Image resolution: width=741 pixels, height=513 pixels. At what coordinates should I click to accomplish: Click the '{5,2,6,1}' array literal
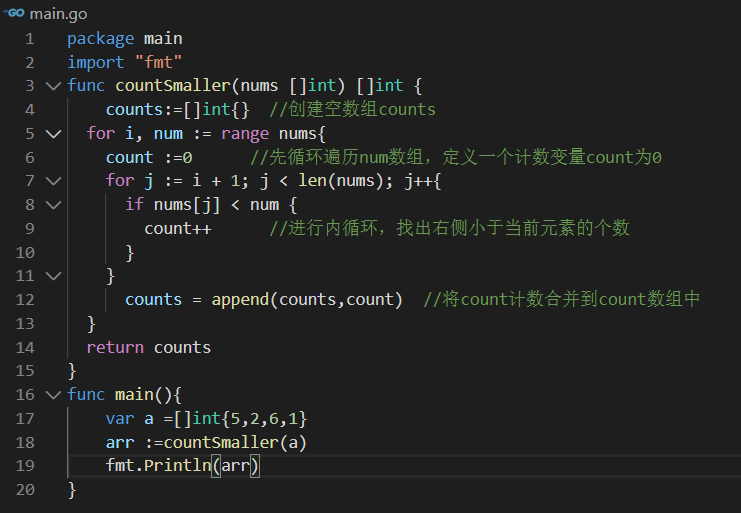coord(264,419)
